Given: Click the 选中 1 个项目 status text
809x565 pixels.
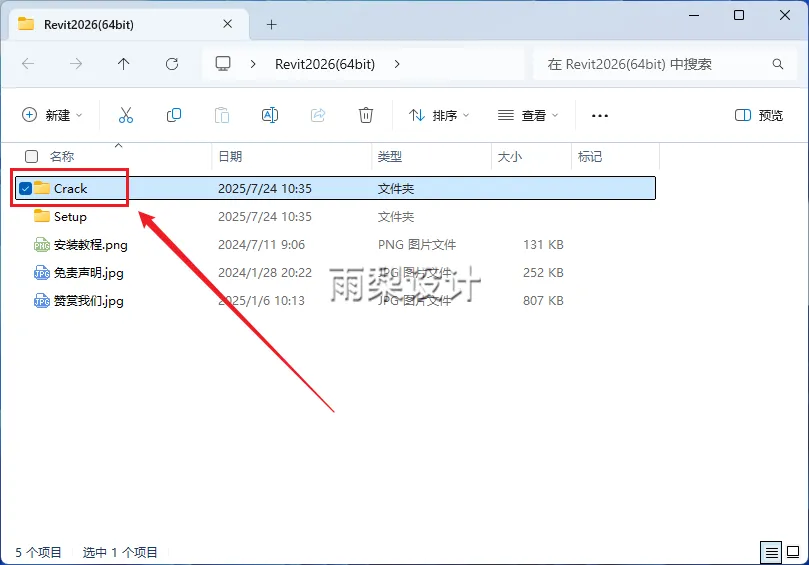Looking at the screenshot, I should coord(120,553).
